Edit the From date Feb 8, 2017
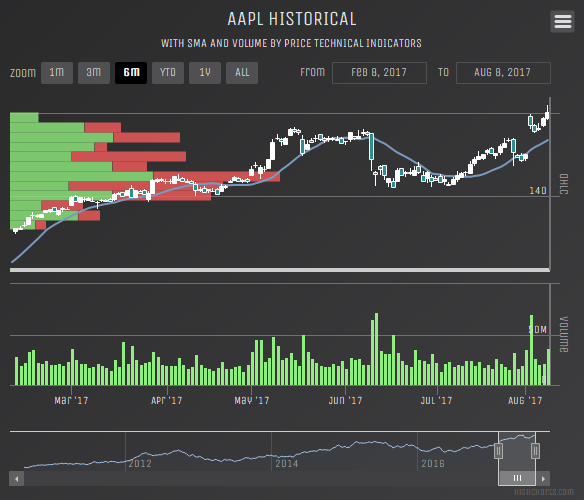The width and height of the screenshot is (584, 500). (x=379, y=73)
